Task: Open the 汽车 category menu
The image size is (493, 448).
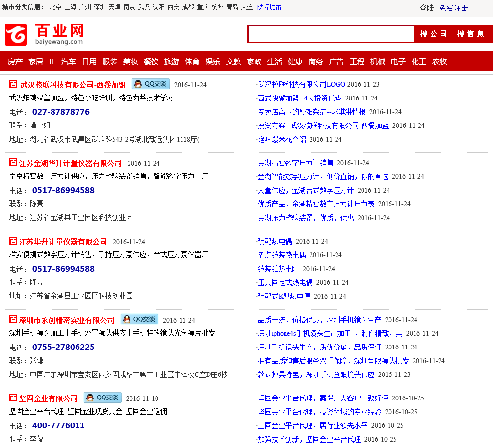Action: point(69,62)
